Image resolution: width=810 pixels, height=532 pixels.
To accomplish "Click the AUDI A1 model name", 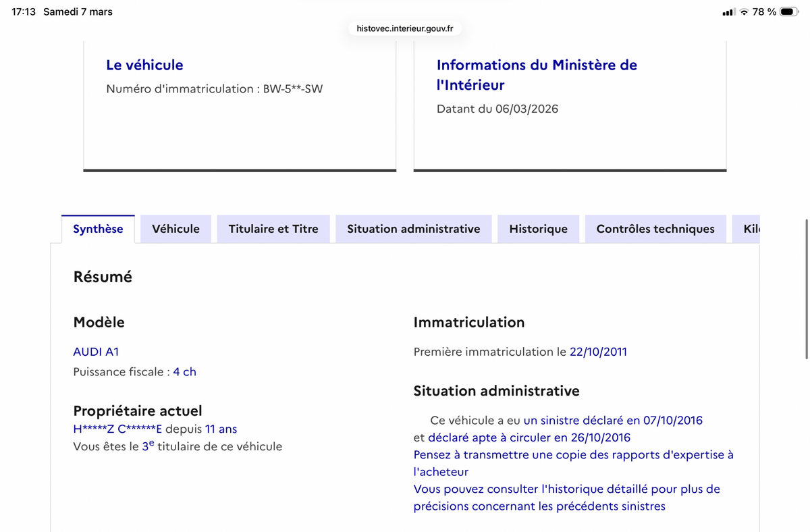I will (96, 352).
